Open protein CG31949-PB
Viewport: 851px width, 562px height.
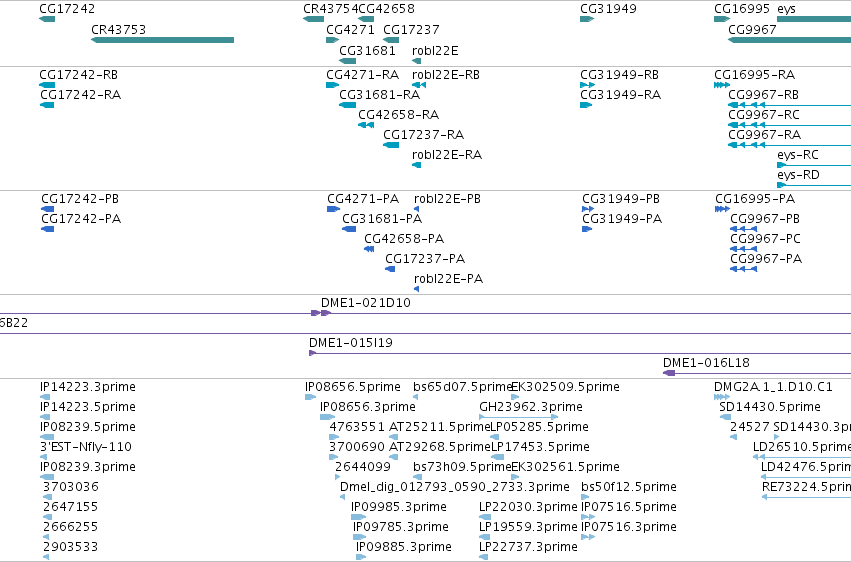point(621,199)
